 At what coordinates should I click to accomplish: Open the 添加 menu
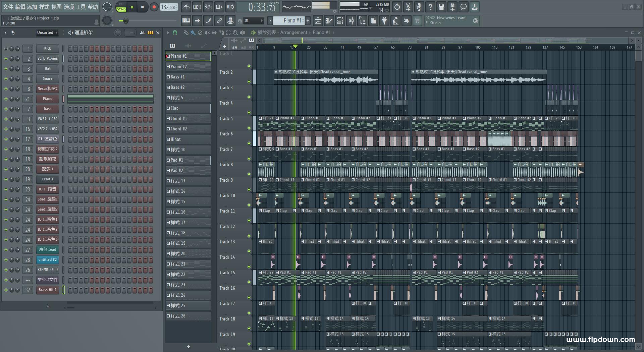(x=32, y=7)
